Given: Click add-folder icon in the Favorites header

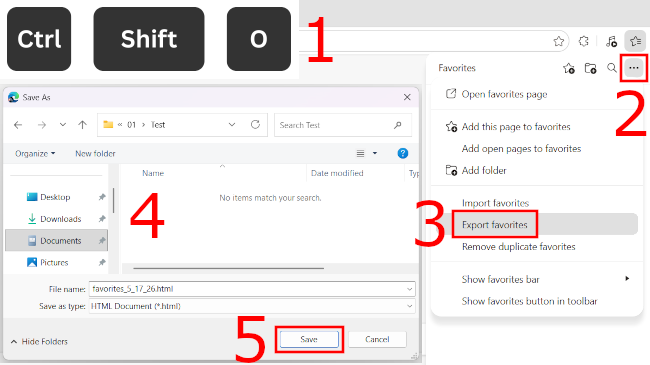Looking at the screenshot, I should (590, 68).
